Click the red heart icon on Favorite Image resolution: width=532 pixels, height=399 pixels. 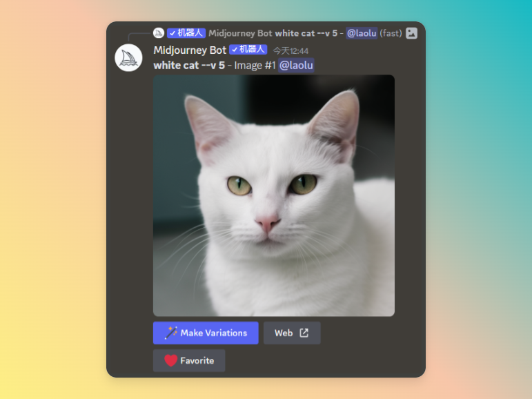coord(170,360)
